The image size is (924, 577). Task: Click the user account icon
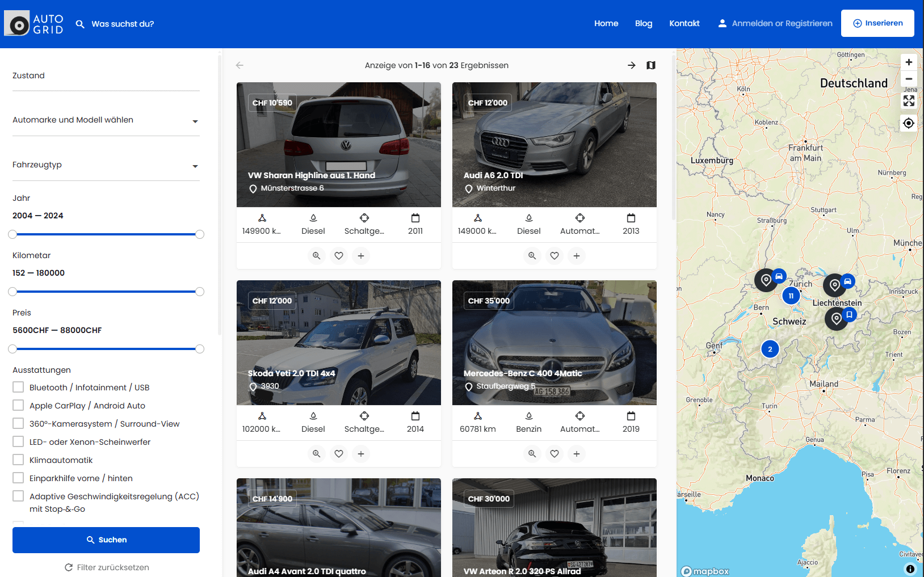pos(722,23)
